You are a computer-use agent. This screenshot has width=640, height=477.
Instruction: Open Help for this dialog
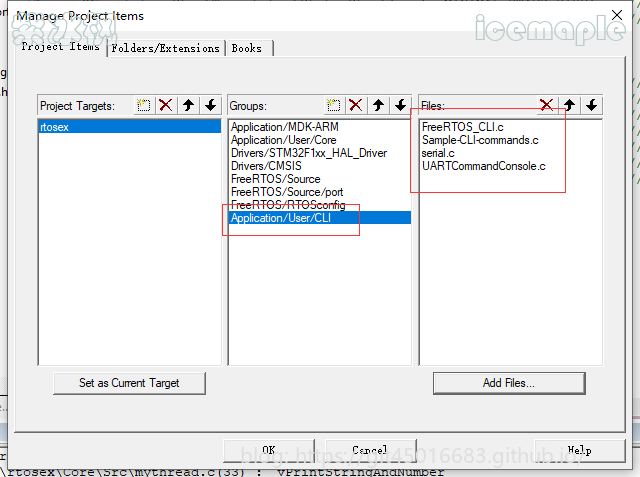580,450
